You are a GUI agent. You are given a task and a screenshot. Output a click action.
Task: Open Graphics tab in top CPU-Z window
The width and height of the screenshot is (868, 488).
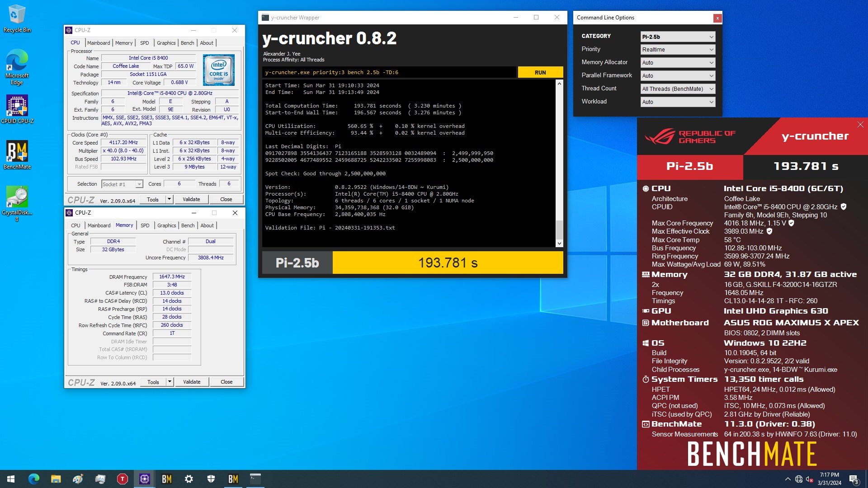tap(166, 43)
